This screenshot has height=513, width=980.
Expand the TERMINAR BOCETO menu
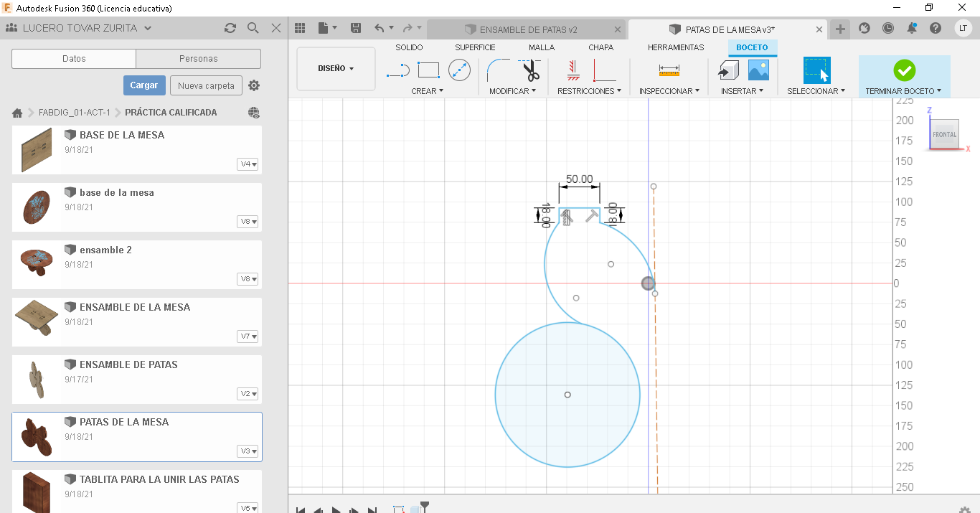pyautogui.click(x=903, y=91)
